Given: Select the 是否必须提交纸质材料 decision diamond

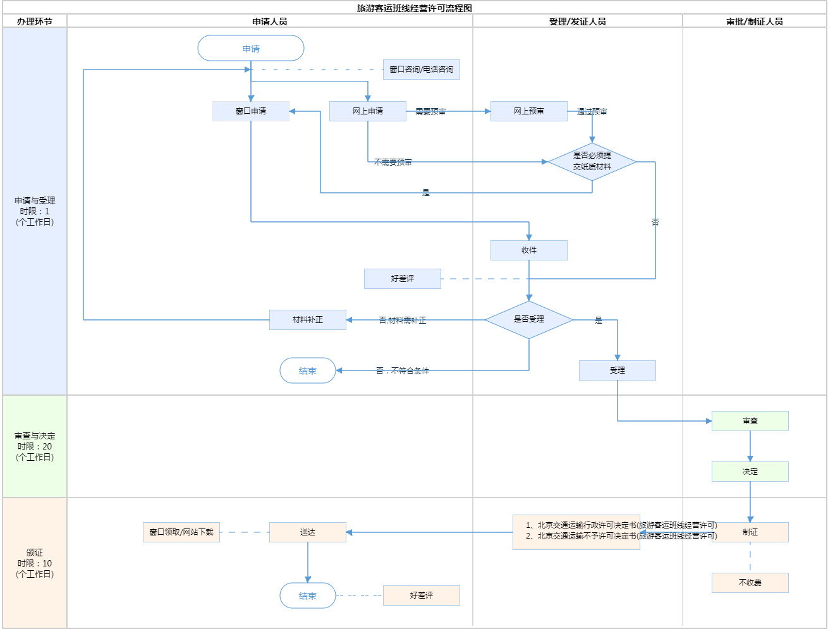Looking at the screenshot, I should (592, 162).
